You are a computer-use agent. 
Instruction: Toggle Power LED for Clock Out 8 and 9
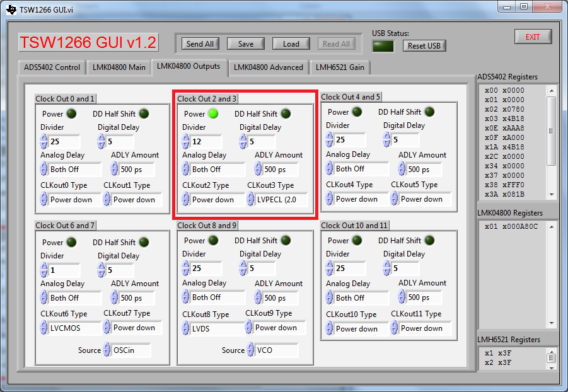coord(213,240)
